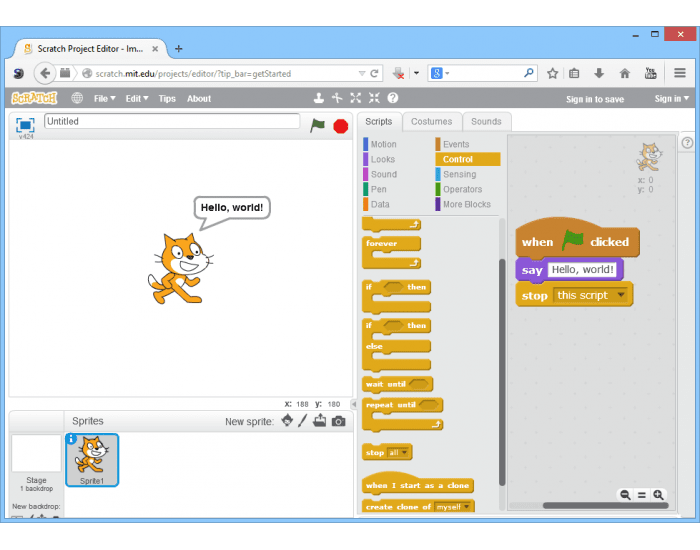The width and height of the screenshot is (700, 550).
Task: Zoom out the scripts area
Action: [625, 495]
